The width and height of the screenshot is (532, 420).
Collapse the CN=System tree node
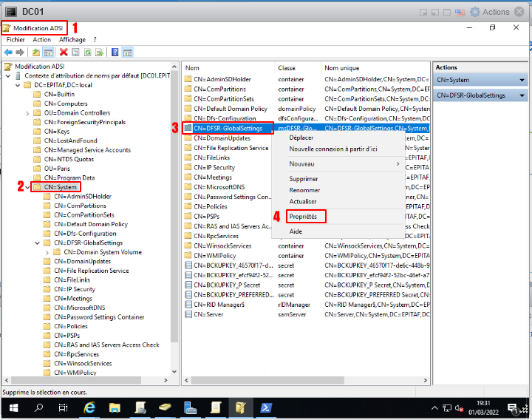coord(28,188)
